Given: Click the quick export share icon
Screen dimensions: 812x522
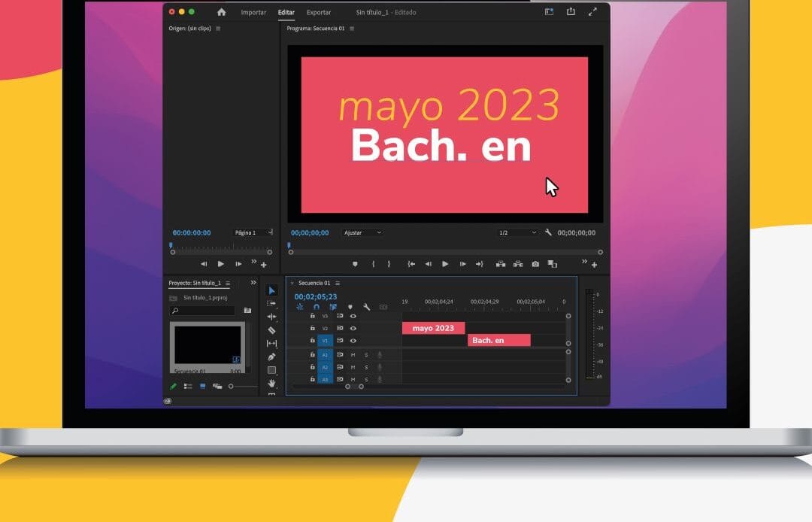Looking at the screenshot, I should click(571, 11).
